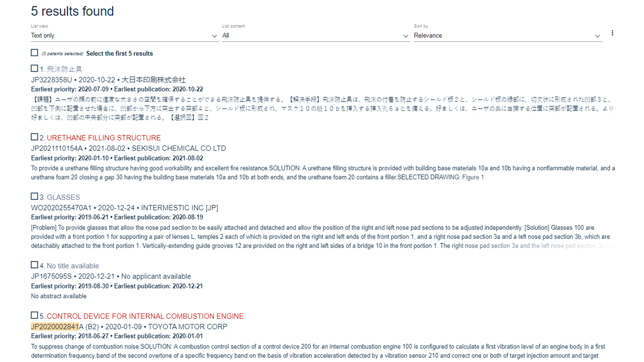Open the GLASSES patent result
This screenshot has width=644, height=362.
click(63, 197)
